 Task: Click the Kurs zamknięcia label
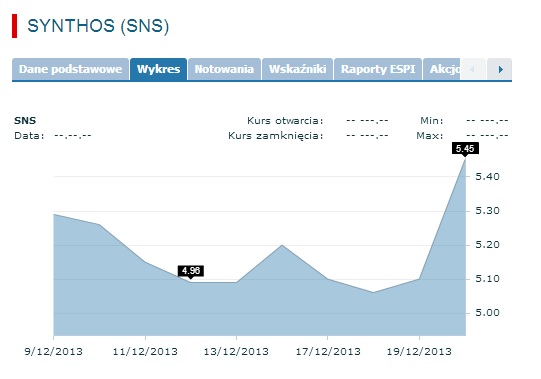[x=276, y=136]
